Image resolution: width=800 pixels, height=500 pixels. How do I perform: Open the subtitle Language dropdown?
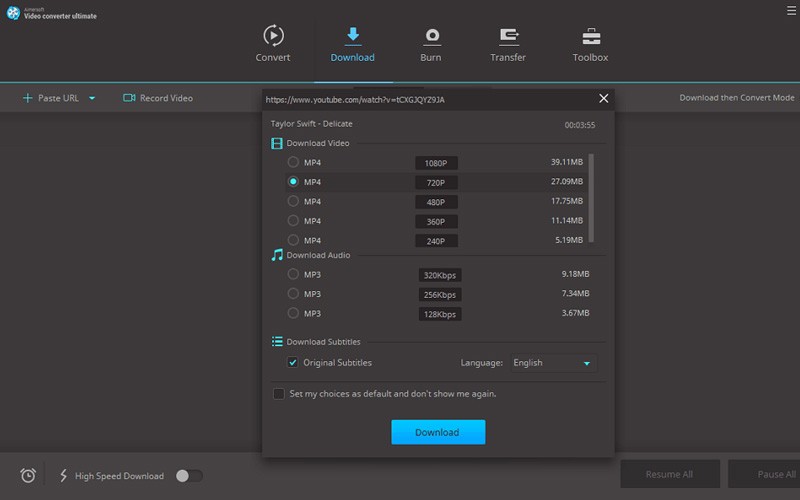[553, 363]
